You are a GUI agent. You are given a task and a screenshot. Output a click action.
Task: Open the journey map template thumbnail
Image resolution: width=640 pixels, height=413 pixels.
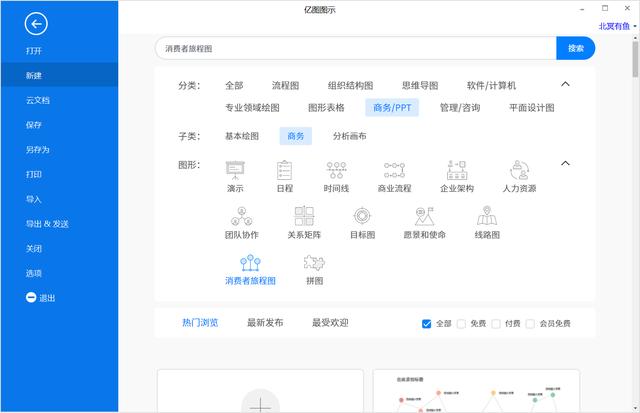coord(476,391)
